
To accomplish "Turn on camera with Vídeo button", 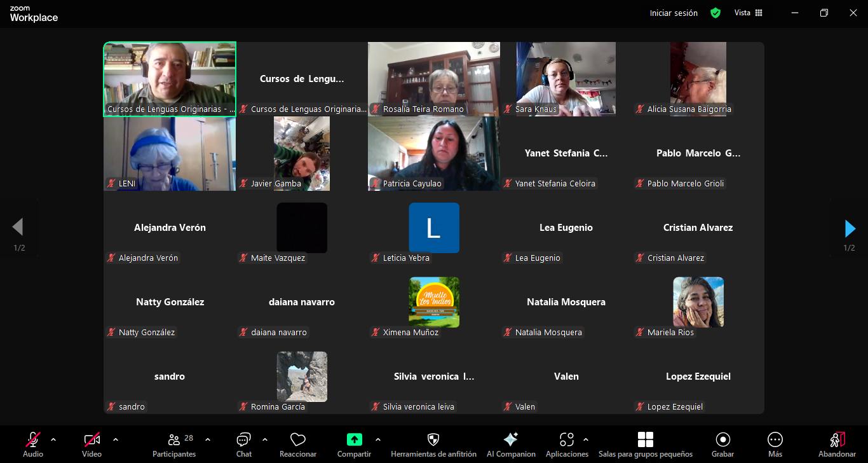I will [x=92, y=445].
